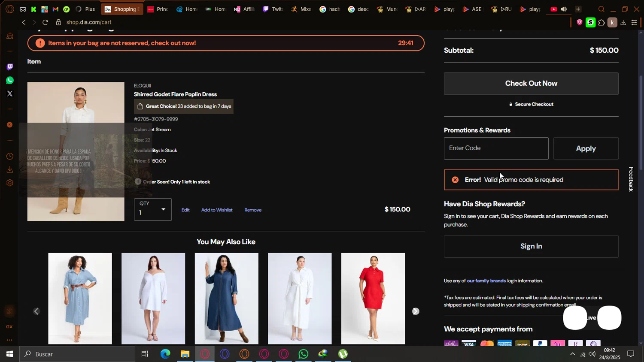
Task: Open the white off-shoulder dress thumbnail
Action: click(x=153, y=299)
